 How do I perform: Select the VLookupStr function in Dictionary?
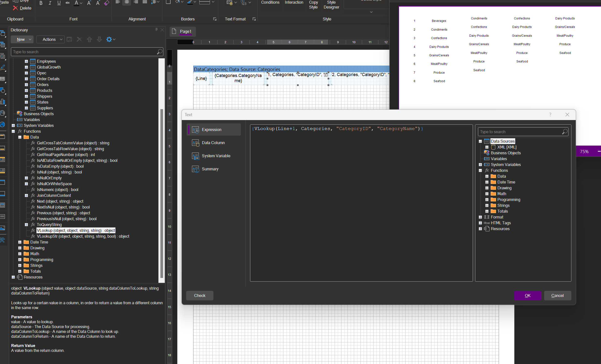tap(83, 236)
